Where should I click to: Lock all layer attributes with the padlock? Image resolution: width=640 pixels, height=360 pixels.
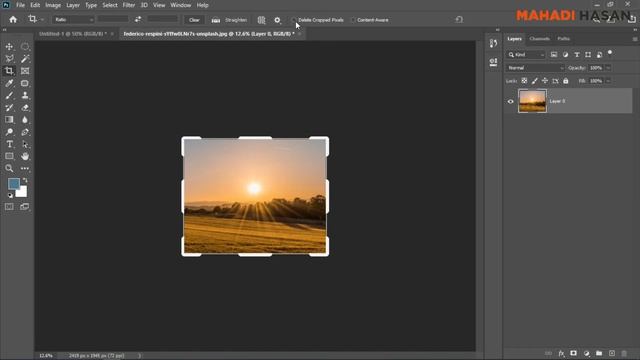click(566, 81)
